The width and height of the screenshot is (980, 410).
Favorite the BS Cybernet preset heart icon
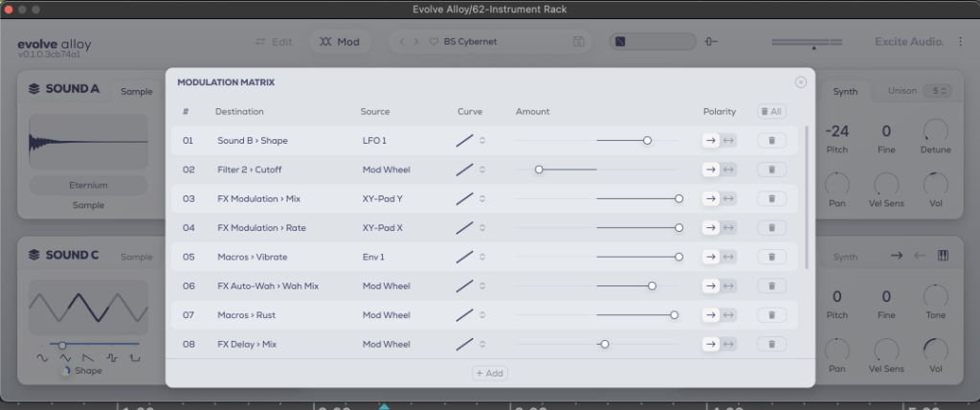tap(434, 42)
